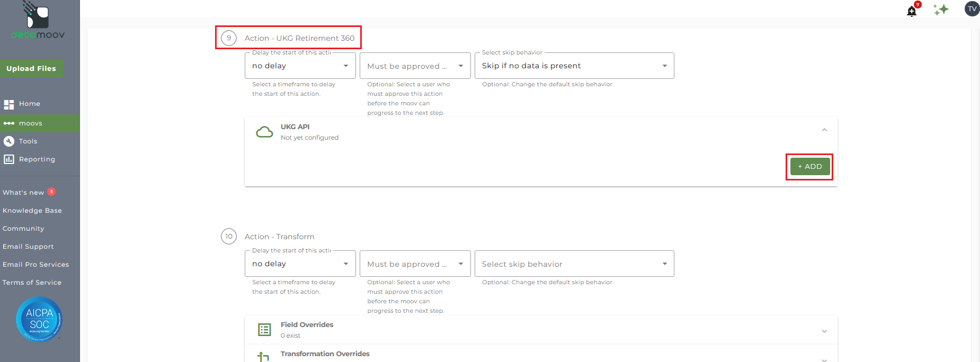Click 'Action - UKG Retirement 360' heading
The height and width of the screenshot is (362, 980).
[x=299, y=38]
